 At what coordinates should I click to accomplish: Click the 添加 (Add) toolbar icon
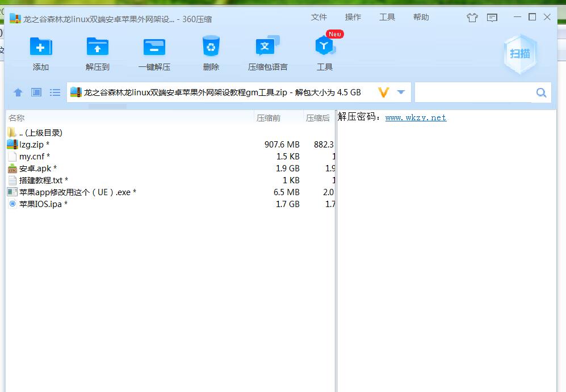pos(40,47)
